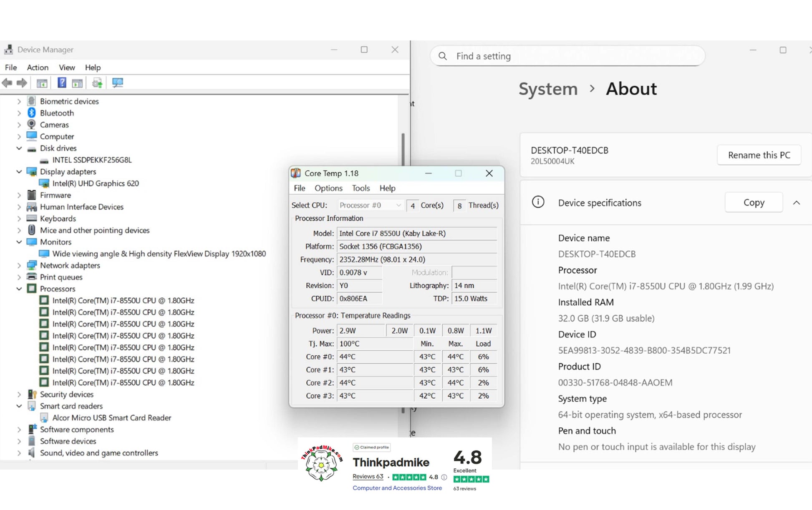Viewport: 812px width, 510px height.
Task: Click the info icon beside Device specifications
Action: tap(538, 202)
